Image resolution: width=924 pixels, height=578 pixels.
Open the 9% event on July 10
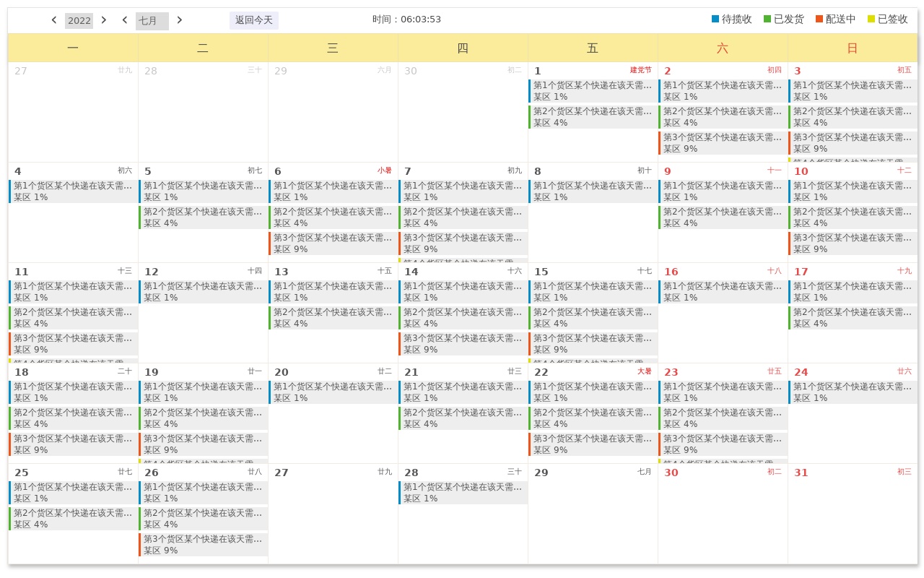[x=853, y=243]
